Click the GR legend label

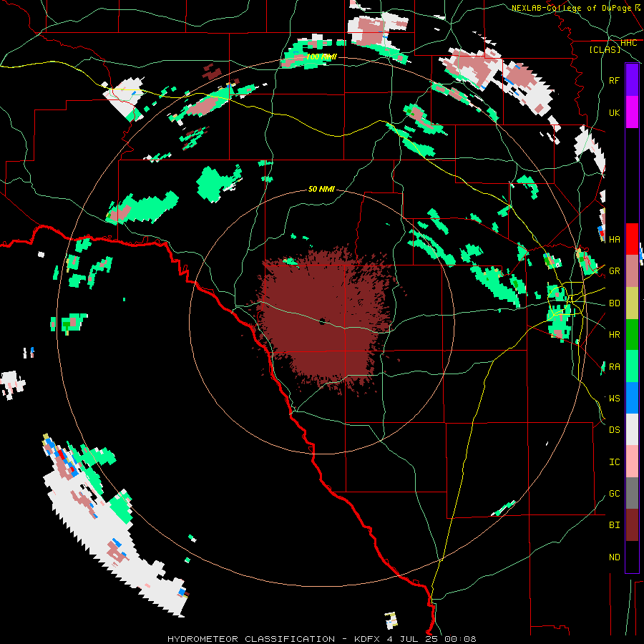615,271
